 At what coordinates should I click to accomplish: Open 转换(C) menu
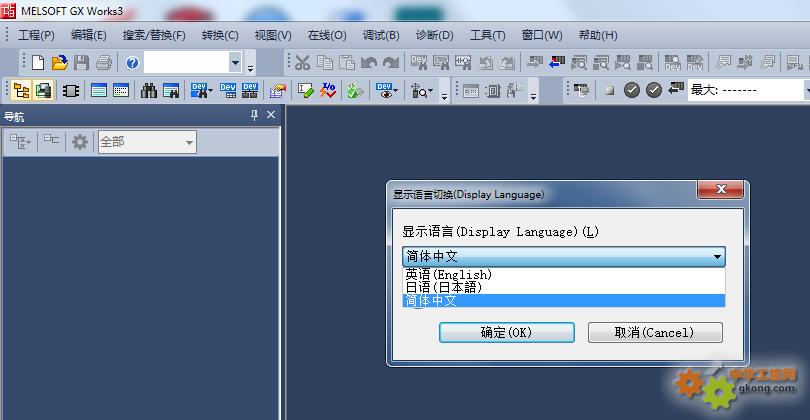click(x=220, y=35)
